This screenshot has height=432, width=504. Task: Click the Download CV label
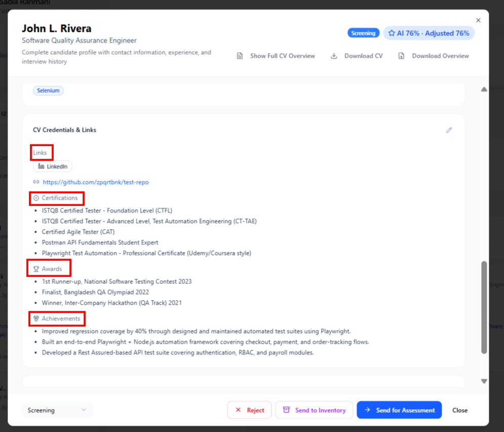click(364, 56)
